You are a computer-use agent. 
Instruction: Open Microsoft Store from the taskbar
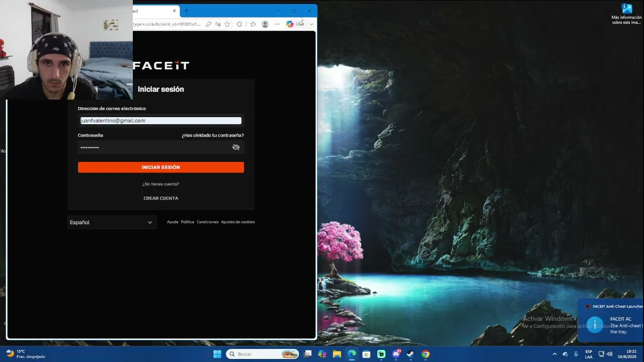[x=366, y=354]
